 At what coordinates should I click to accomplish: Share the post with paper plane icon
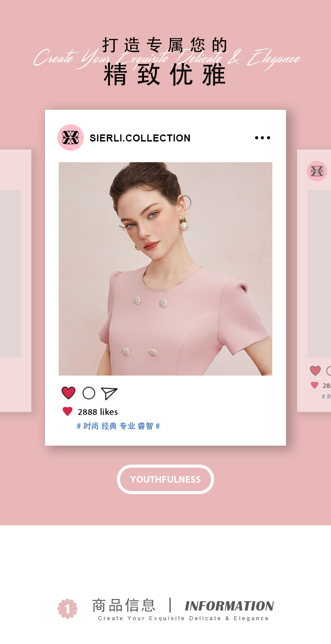tap(109, 393)
